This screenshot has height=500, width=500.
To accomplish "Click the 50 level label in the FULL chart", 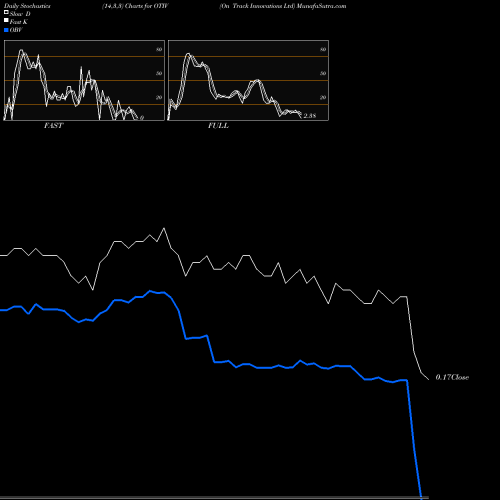I will (x=323, y=73).
